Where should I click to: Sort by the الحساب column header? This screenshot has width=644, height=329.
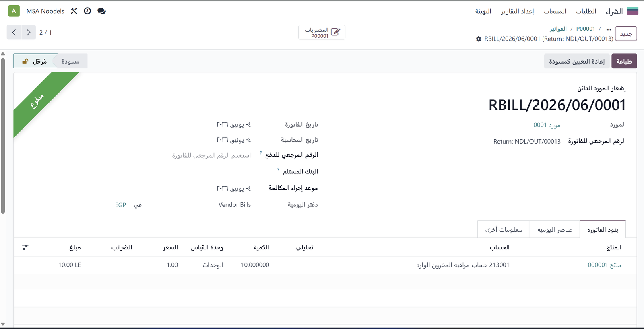(500, 247)
